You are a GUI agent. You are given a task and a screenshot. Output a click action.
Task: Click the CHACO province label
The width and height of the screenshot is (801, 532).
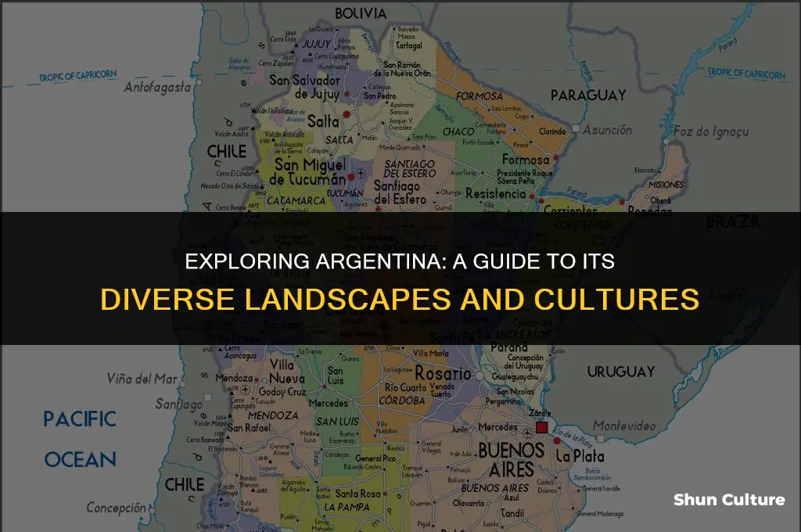[x=458, y=132]
